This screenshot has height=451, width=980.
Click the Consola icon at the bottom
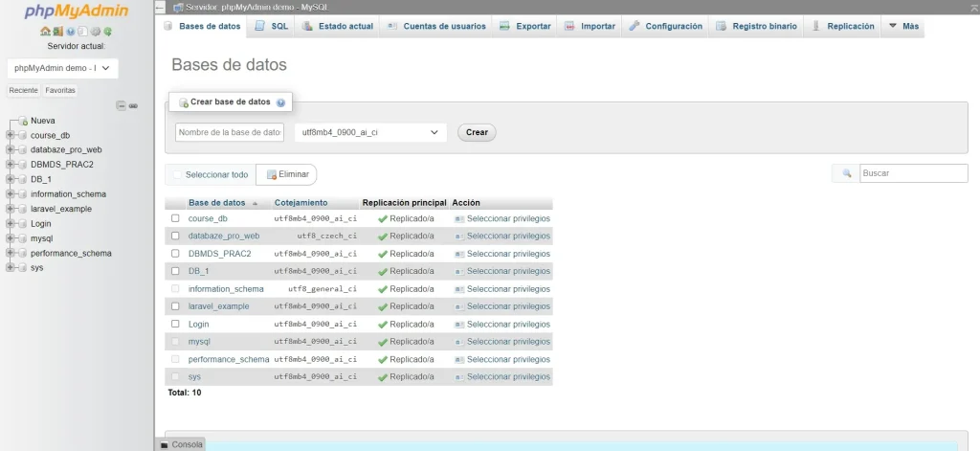click(165, 444)
